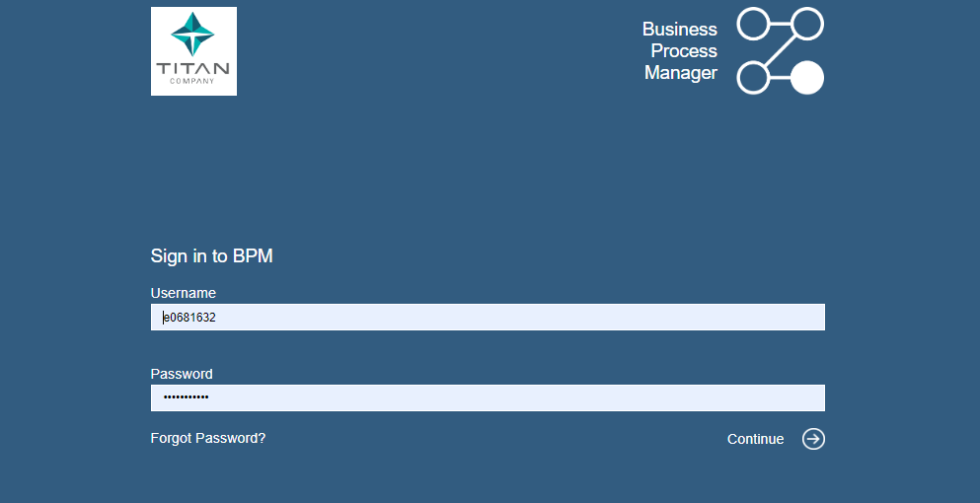Click the teal star emblem in Titan logo
980x503 pixels.
(x=193, y=36)
